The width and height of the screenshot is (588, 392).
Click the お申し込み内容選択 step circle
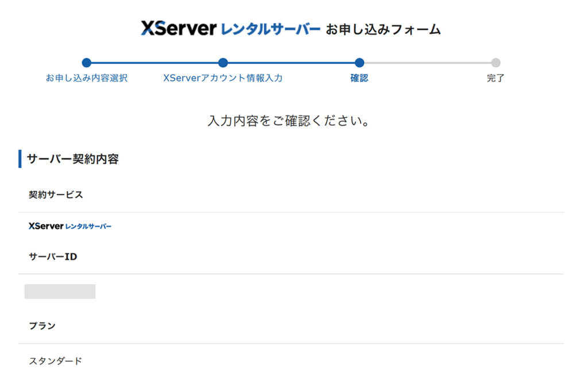coord(87,63)
